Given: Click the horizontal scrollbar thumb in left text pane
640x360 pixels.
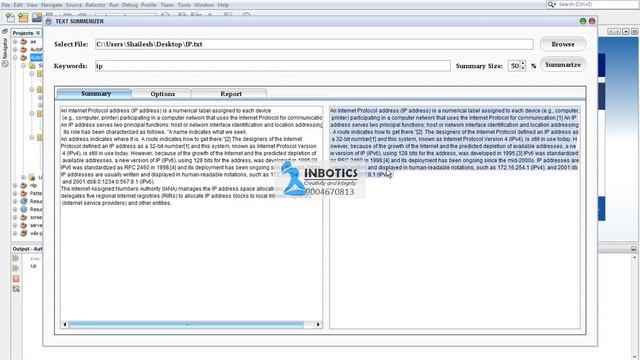Looking at the screenshot, I should (x=186, y=324).
